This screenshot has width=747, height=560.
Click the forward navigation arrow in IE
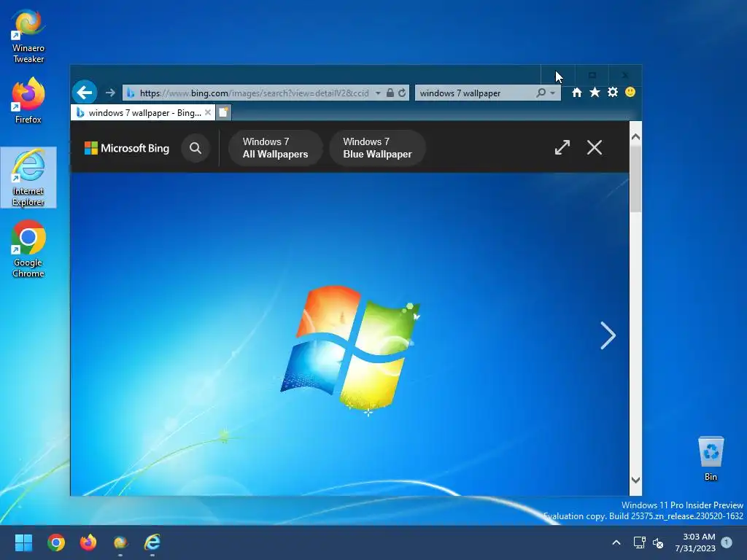pyautogui.click(x=110, y=93)
